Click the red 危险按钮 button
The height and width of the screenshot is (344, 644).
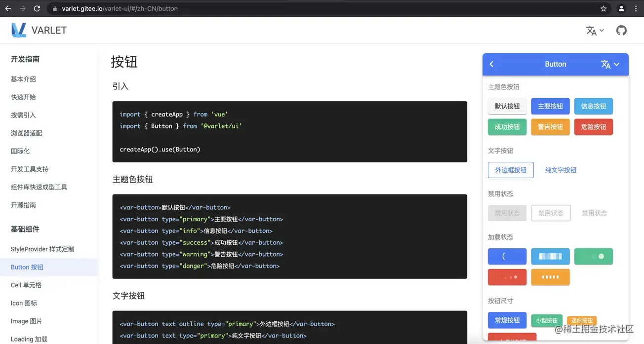(593, 127)
